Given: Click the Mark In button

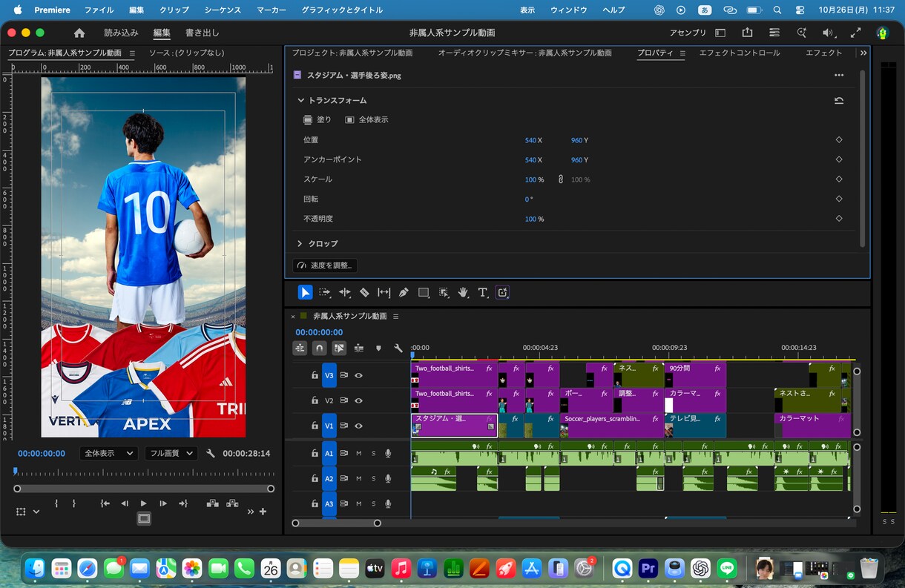Looking at the screenshot, I should pos(56,503).
